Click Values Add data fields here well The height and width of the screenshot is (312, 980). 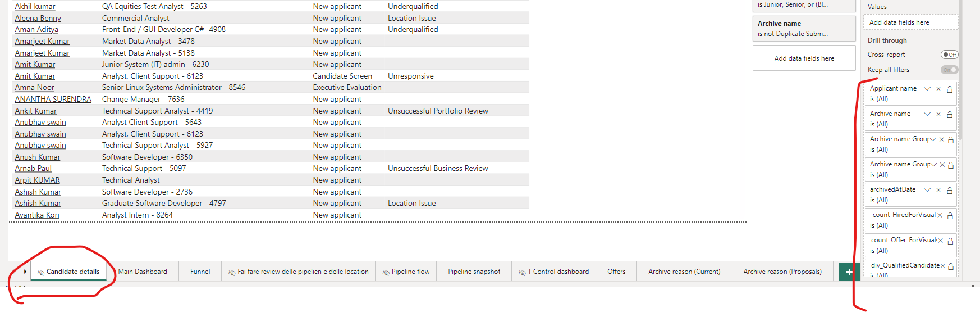(x=910, y=22)
